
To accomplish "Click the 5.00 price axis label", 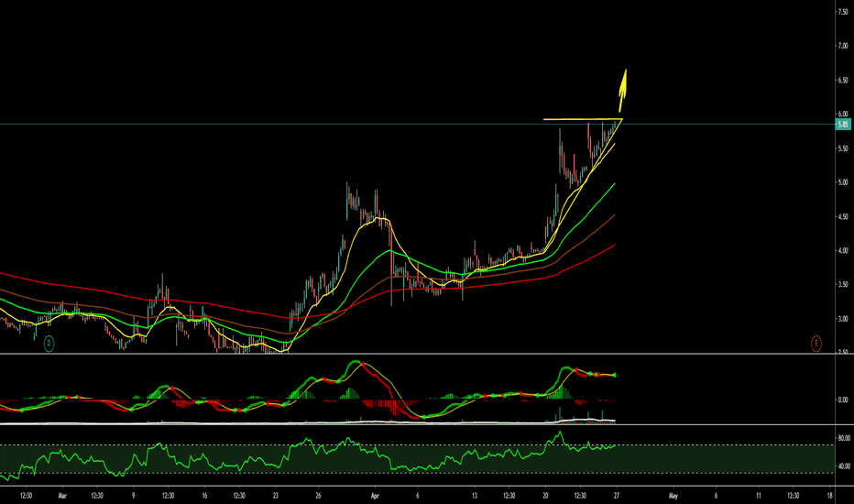I will (x=843, y=182).
